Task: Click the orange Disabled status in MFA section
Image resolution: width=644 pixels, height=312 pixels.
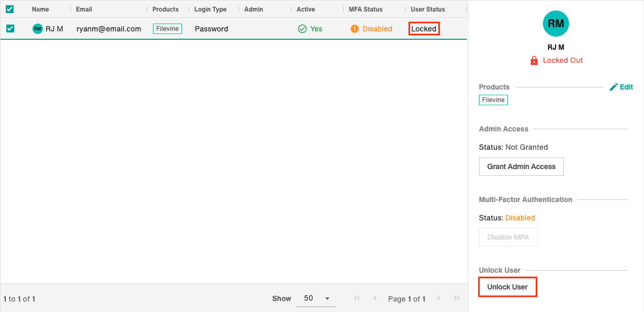Action: [x=520, y=218]
